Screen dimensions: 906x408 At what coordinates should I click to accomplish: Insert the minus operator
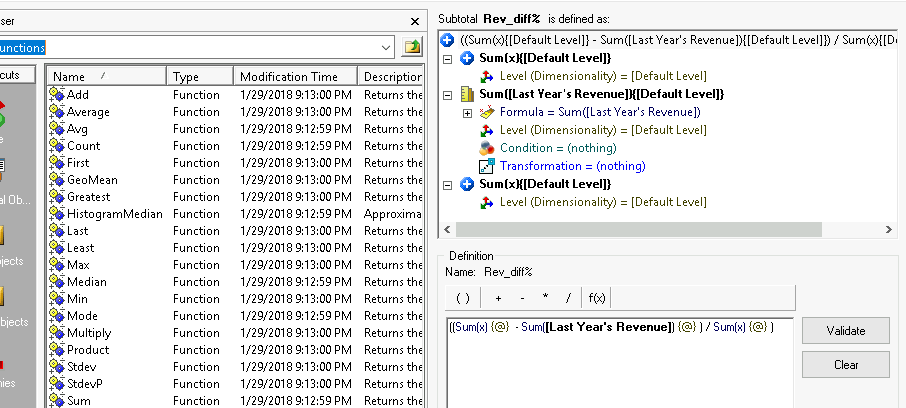(522, 298)
